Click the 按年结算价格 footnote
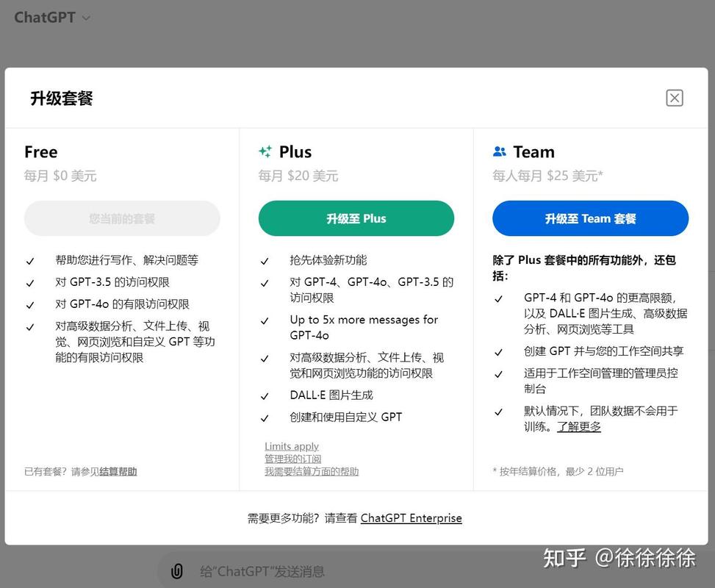 (x=558, y=472)
